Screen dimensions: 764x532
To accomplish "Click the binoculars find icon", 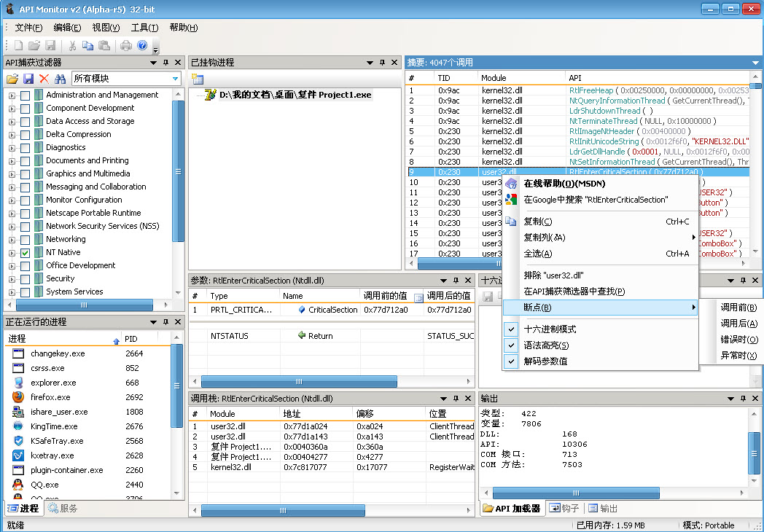I will 61,79.
